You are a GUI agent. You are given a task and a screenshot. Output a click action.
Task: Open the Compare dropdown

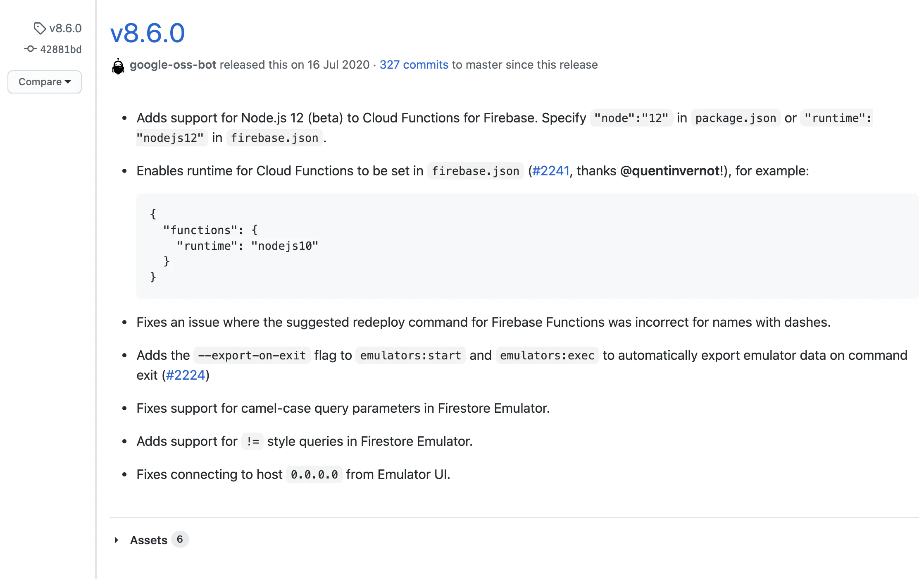click(45, 82)
